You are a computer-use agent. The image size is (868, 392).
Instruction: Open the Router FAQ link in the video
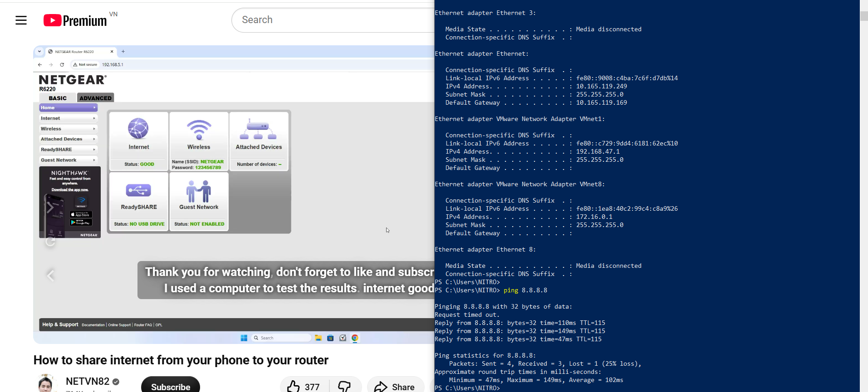143,325
